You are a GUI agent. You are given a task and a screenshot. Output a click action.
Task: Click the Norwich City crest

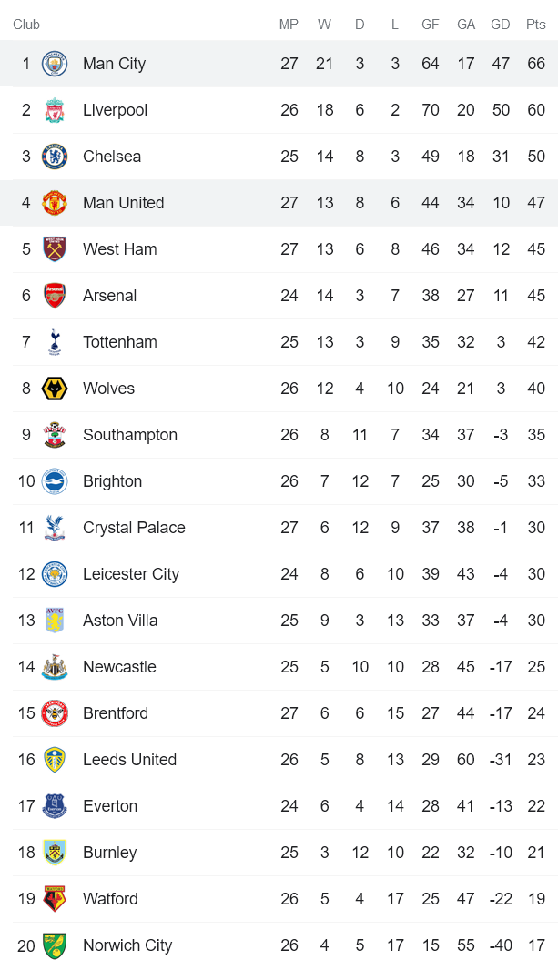[55, 945]
